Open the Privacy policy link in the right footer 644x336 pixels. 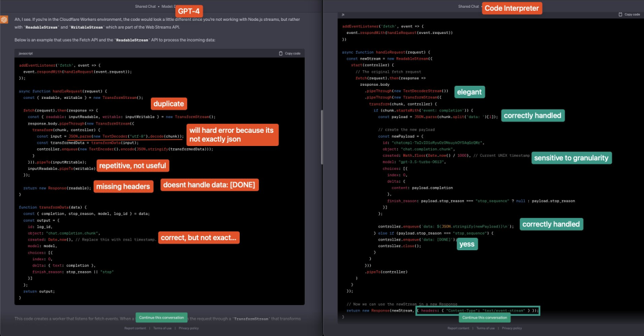coord(512,328)
